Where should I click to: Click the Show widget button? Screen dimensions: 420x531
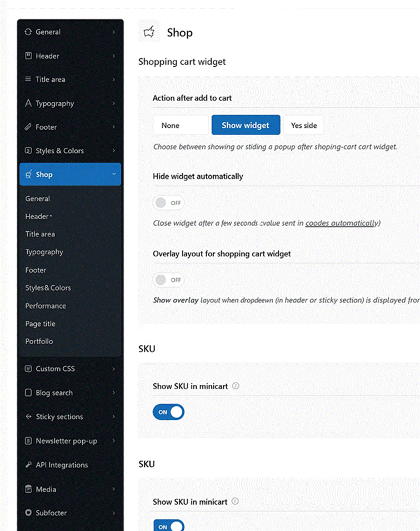click(246, 125)
